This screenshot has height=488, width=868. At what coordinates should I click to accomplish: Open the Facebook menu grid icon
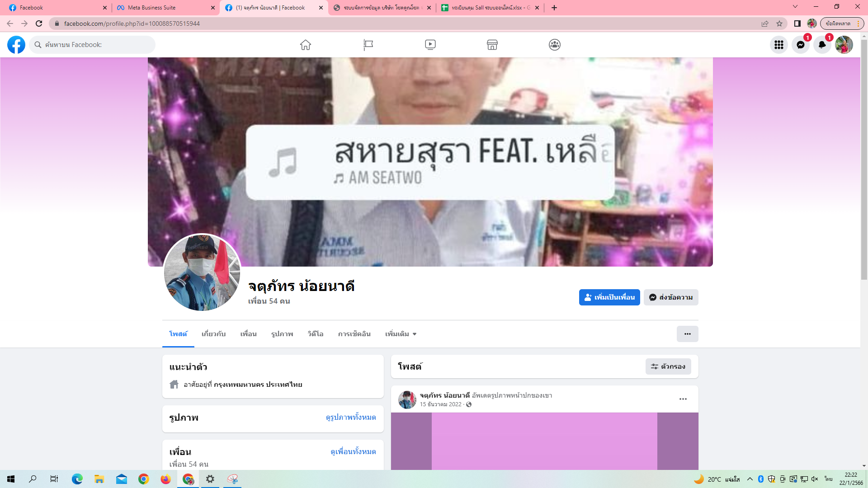point(778,45)
